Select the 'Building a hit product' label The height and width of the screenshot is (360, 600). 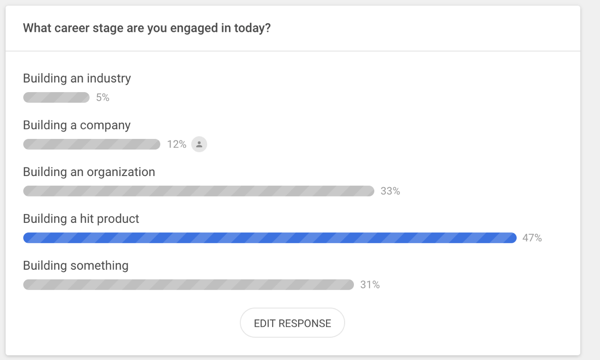click(81, 218)
